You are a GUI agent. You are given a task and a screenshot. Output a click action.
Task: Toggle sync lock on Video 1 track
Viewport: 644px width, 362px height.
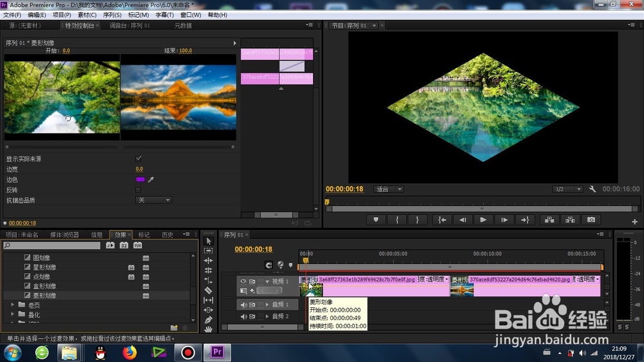point(252,281)
